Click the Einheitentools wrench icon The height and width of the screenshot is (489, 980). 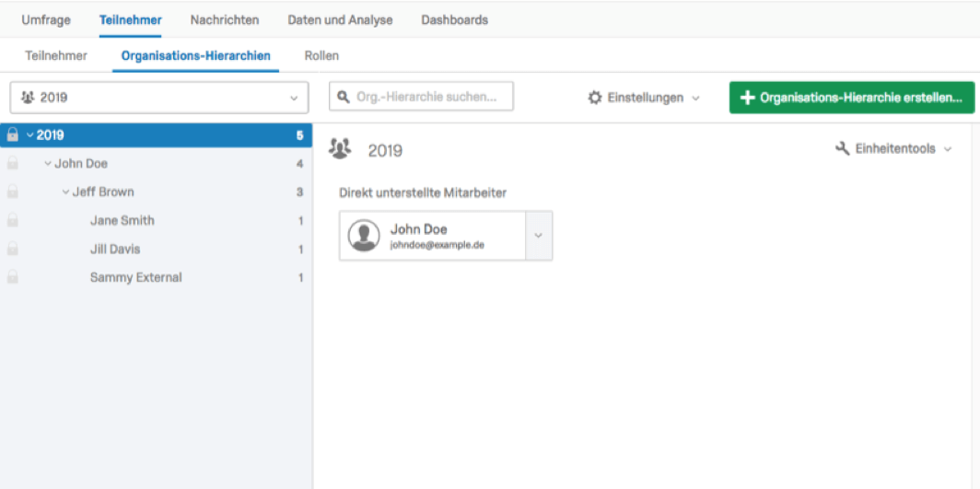point(842,148)
